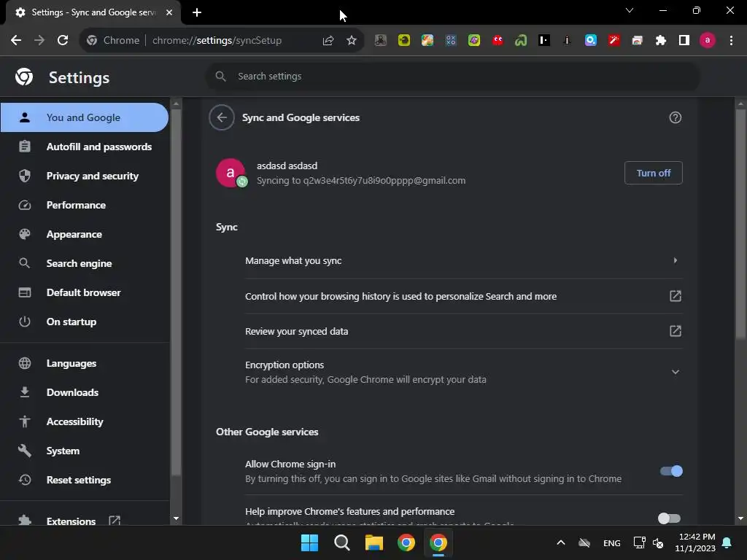Toggle the browser side panel icon
Screen dimensions: 747x560
click(x=684, y=41)
